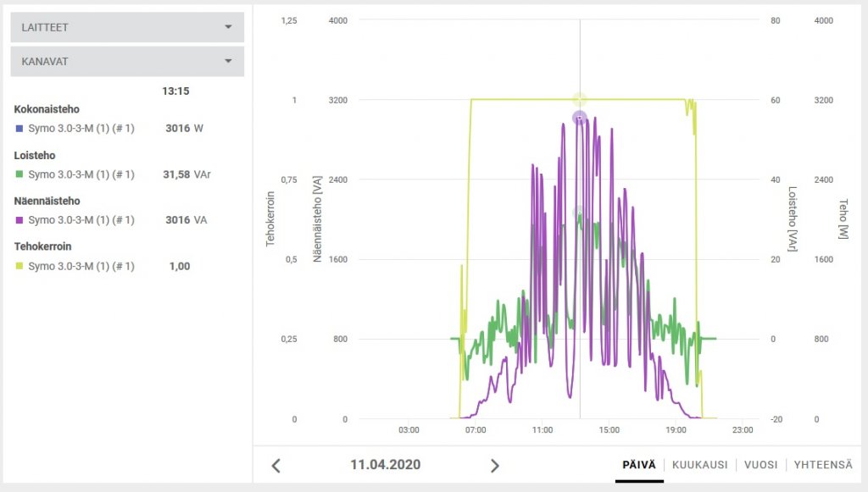Click the LAITTEET dropdown arrow icon
Screen dimensions: 868x492
228,27
